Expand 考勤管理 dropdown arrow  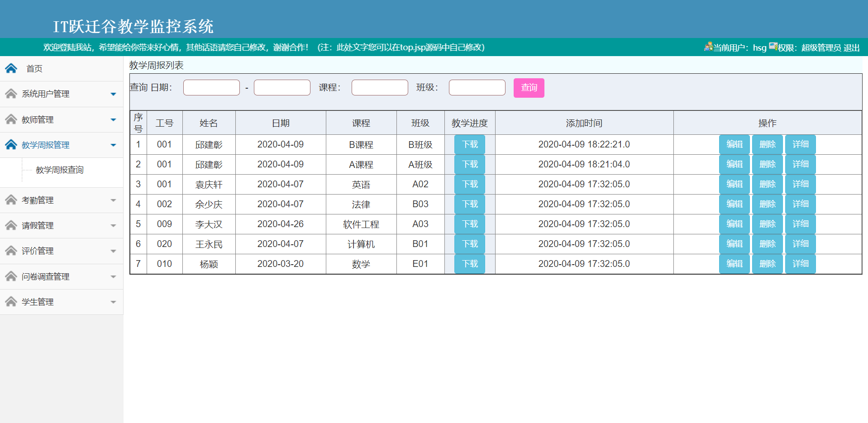(113, 200)
